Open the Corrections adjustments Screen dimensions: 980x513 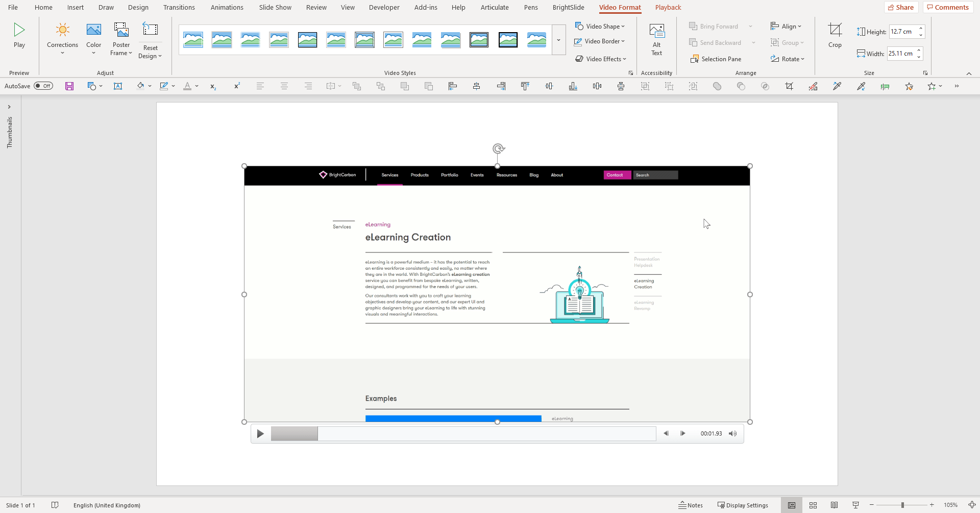pos(62,38)
